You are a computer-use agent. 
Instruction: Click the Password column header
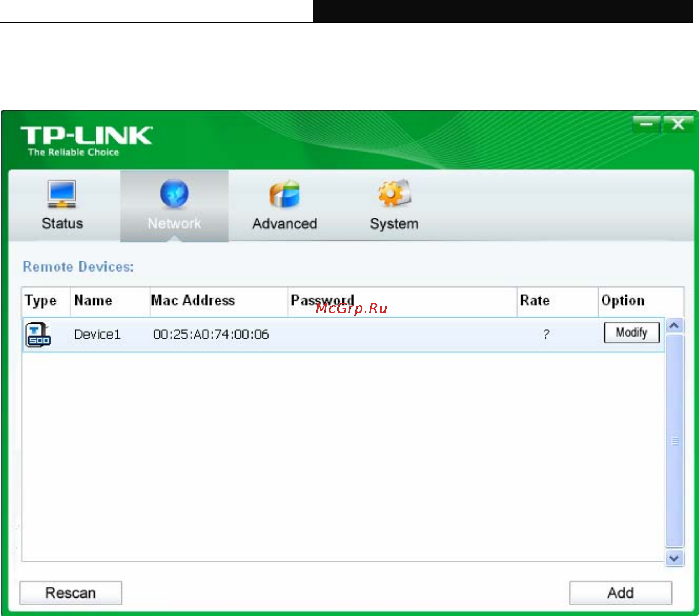(x=402, y=301)
